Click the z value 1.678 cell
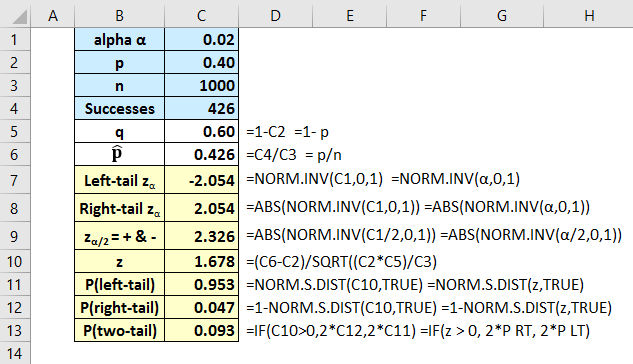 click(201, 261)
